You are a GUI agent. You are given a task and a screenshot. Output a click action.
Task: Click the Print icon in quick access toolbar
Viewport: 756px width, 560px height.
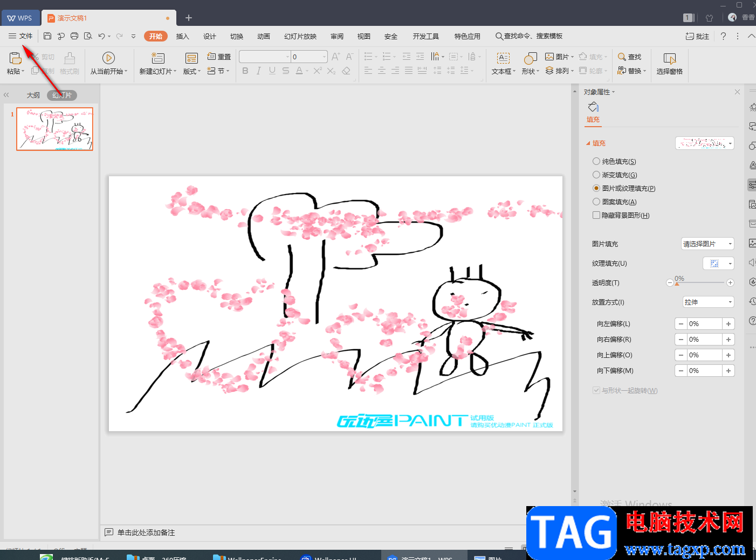coord(74,36)
